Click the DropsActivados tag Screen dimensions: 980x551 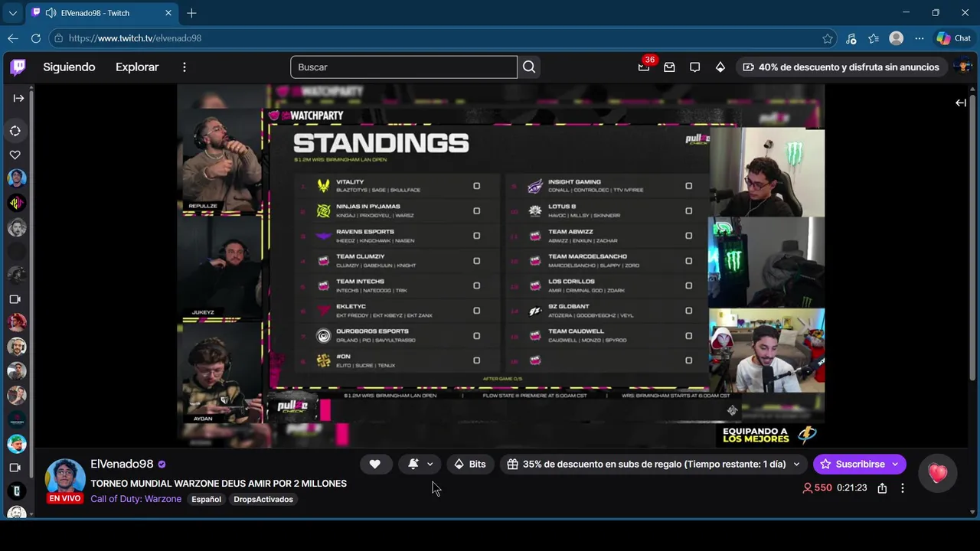click(x=263, y=499)
